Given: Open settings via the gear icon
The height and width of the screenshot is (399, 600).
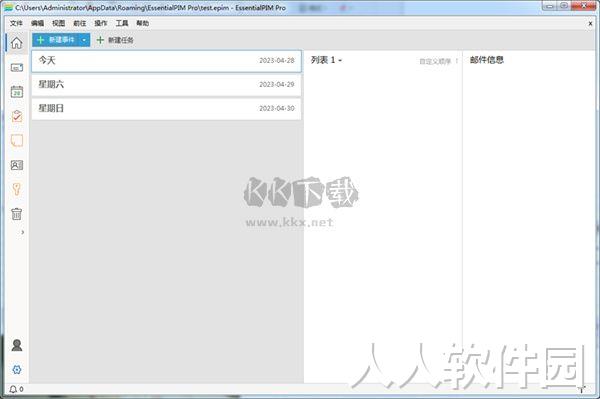Looking at the screenshot, I should pyautogui.click(x=17, y=370).
